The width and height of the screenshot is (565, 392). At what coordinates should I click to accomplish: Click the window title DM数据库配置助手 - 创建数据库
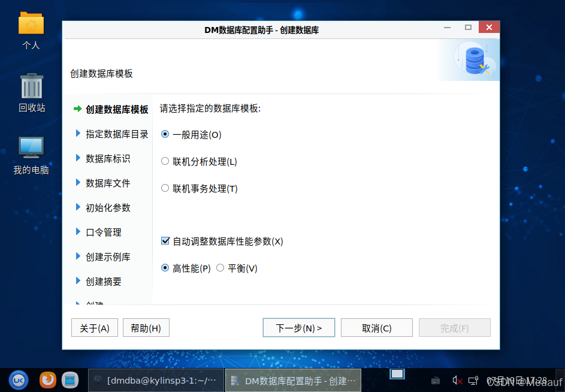(262, 30)
